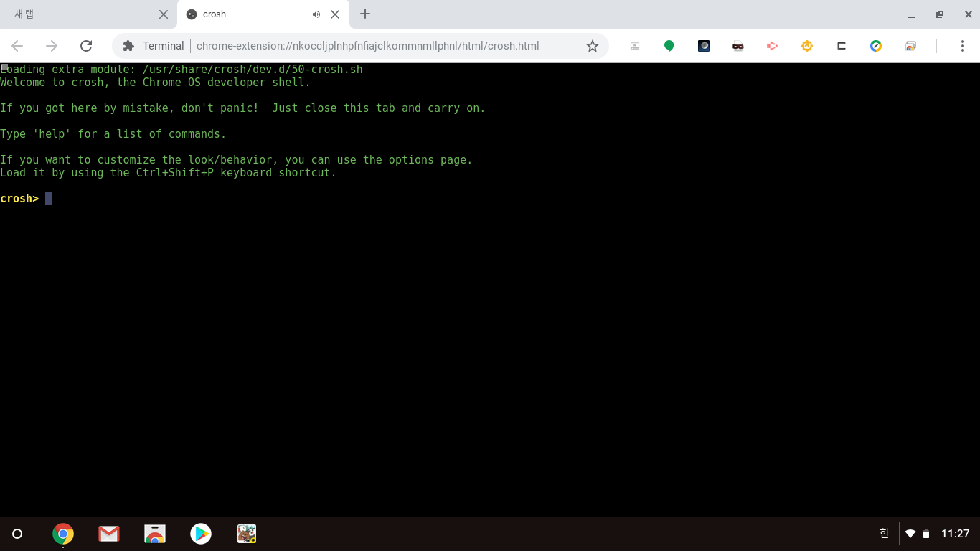Click the moon extension icon in toolbar
Screen dimensions: 980x551
point(704,46)
